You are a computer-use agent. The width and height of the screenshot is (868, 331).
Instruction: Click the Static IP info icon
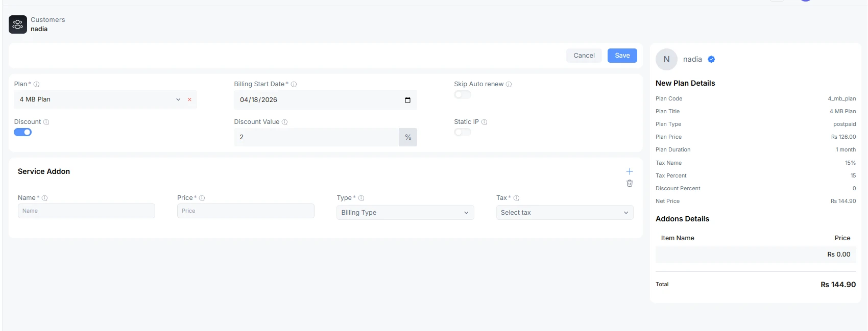pyautogui.click(x=484, y=122)
